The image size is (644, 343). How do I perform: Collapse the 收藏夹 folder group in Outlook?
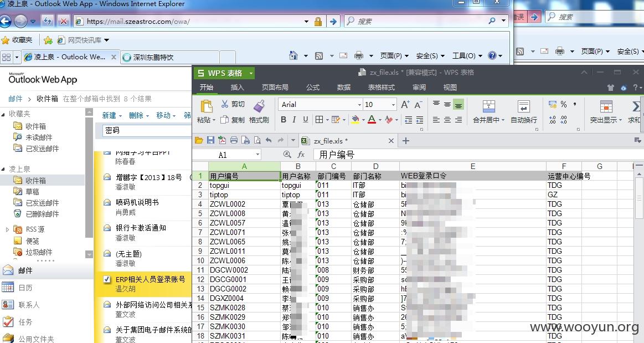(3, 114)
